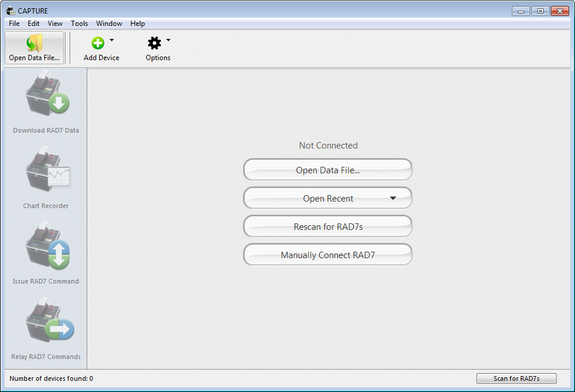This screenshot has height=392, width=575.
Task: Click the Scan for RAD7s status bar button
Action: pos(517,378)
